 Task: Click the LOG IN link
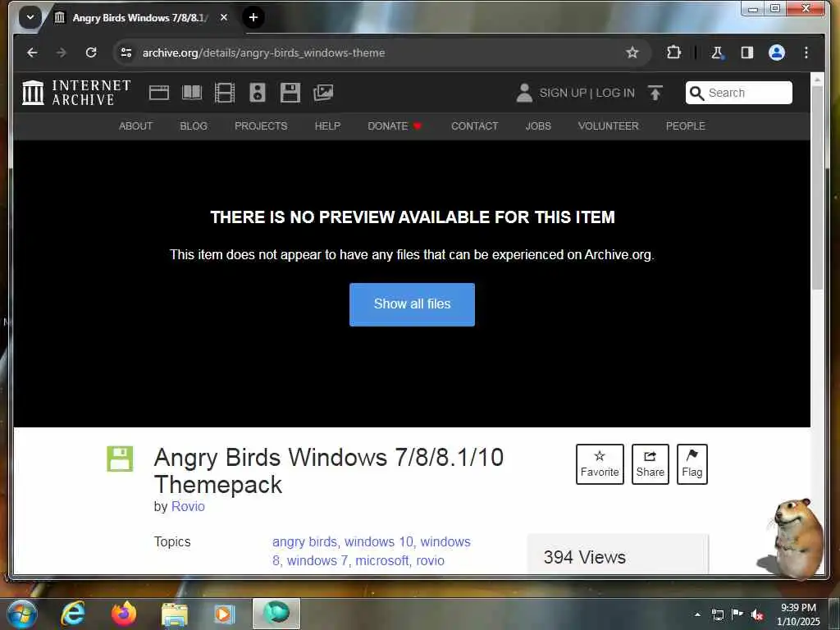pos(615,93)
